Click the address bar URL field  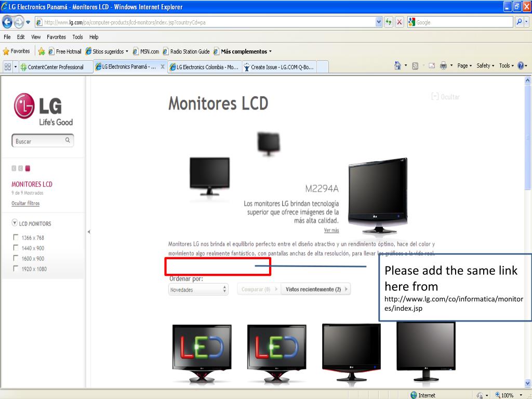click(x=205, y=22)
